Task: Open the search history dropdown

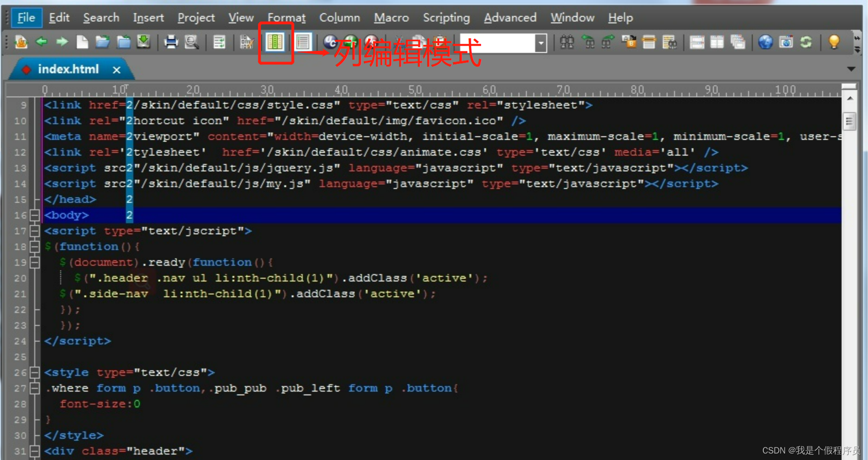Action: click(540, 43)
